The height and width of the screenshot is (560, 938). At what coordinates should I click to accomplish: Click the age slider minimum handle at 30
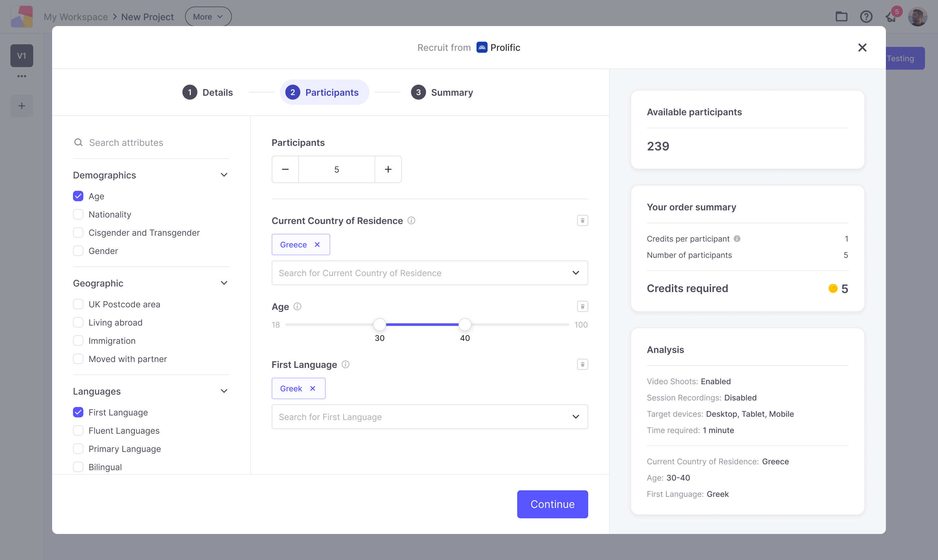pos(379,325)
